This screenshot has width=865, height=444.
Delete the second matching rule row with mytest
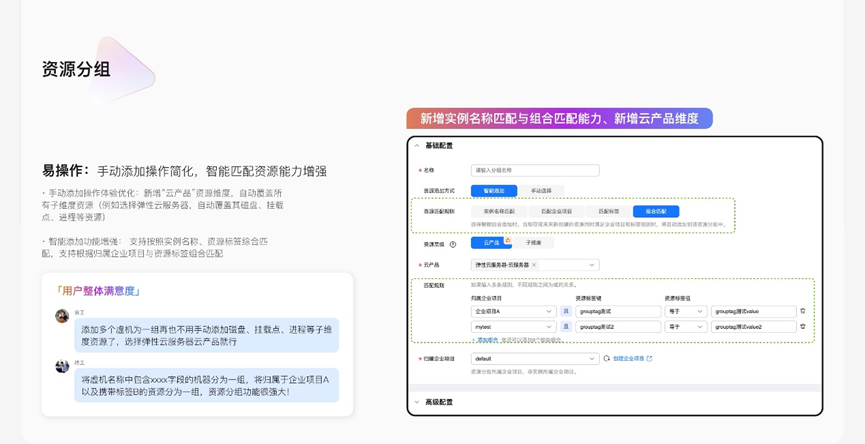802,327
